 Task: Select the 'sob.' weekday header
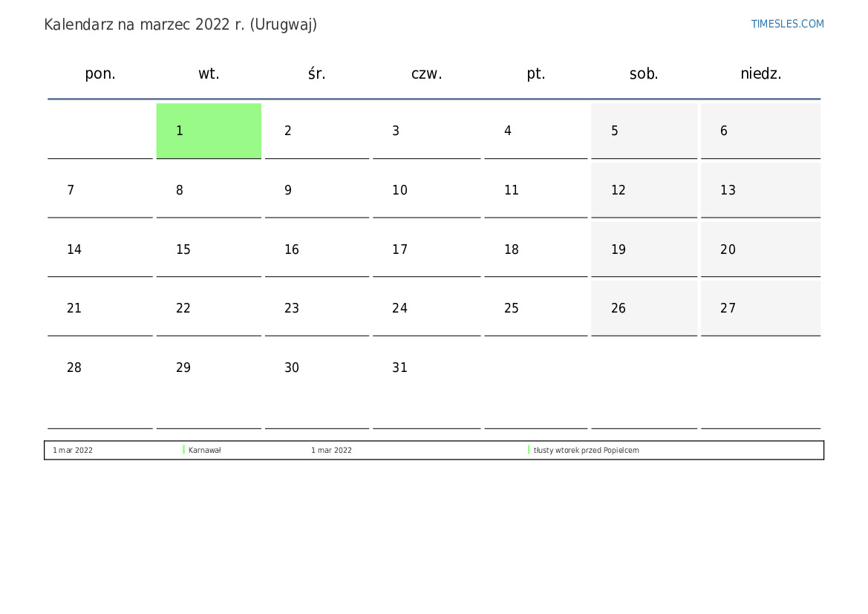coord(644,74)
